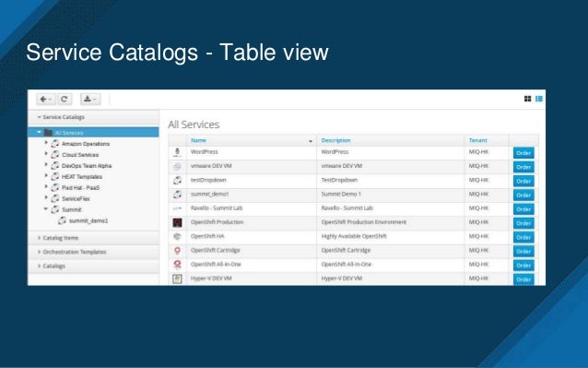Expand the Amazon Operations tree node

tap(46, 143)
